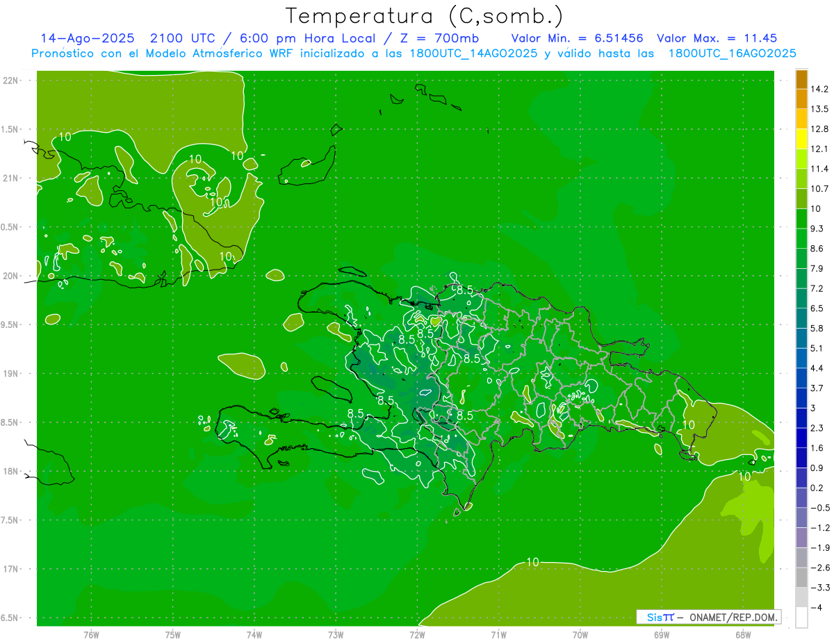Click the "71W" longitude axis label
Viewport: 834px width, 644px height.
[x=498, y=634]
